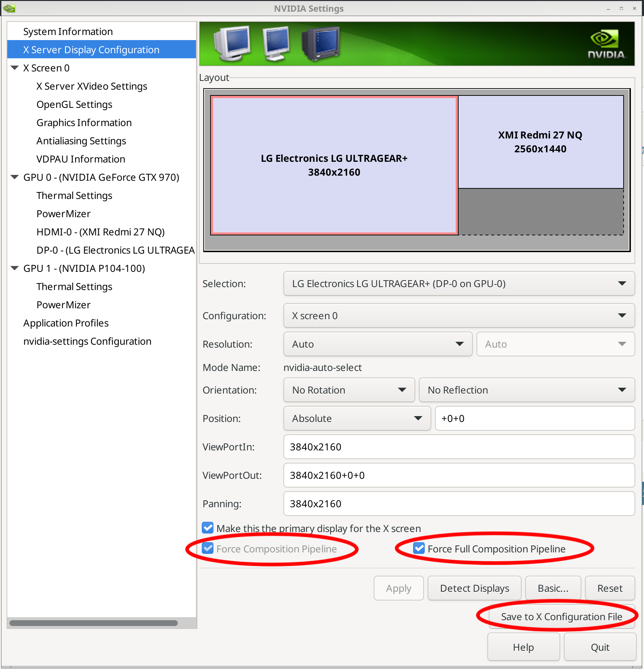Open Application Profiles page

pyautogui.click(x=66, y=323)
